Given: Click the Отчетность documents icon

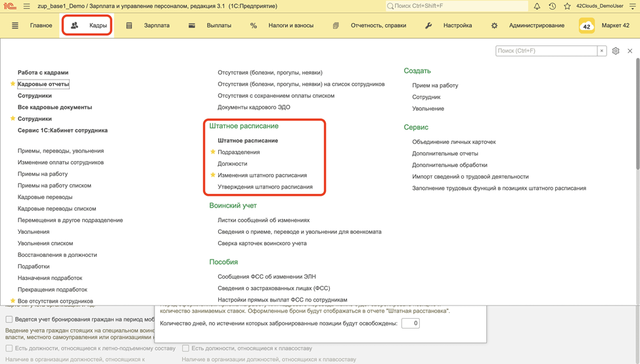Looking at the screenshot, I should 336,26.
